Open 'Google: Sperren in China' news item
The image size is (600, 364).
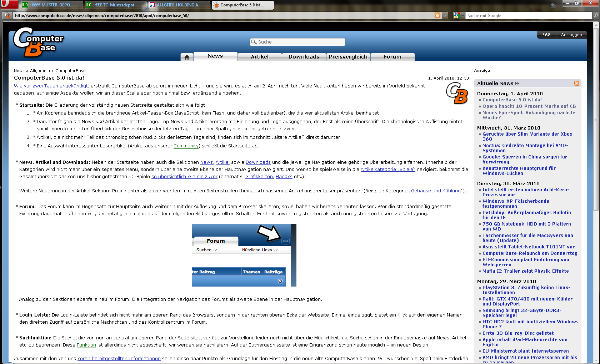525,160
